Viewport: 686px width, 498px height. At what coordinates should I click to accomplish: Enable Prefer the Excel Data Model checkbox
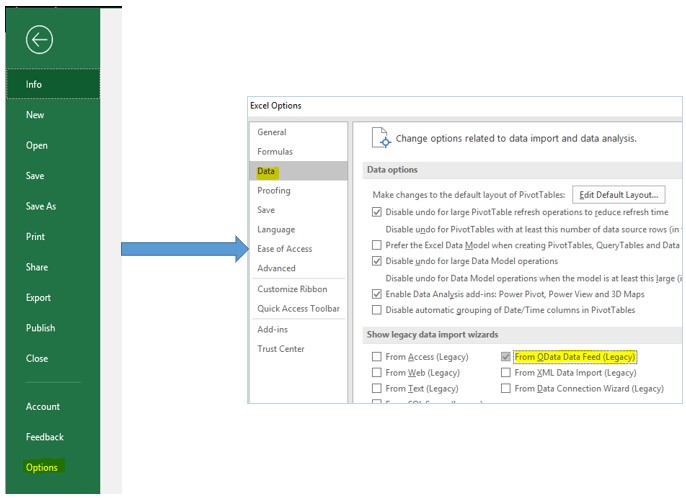376,245
